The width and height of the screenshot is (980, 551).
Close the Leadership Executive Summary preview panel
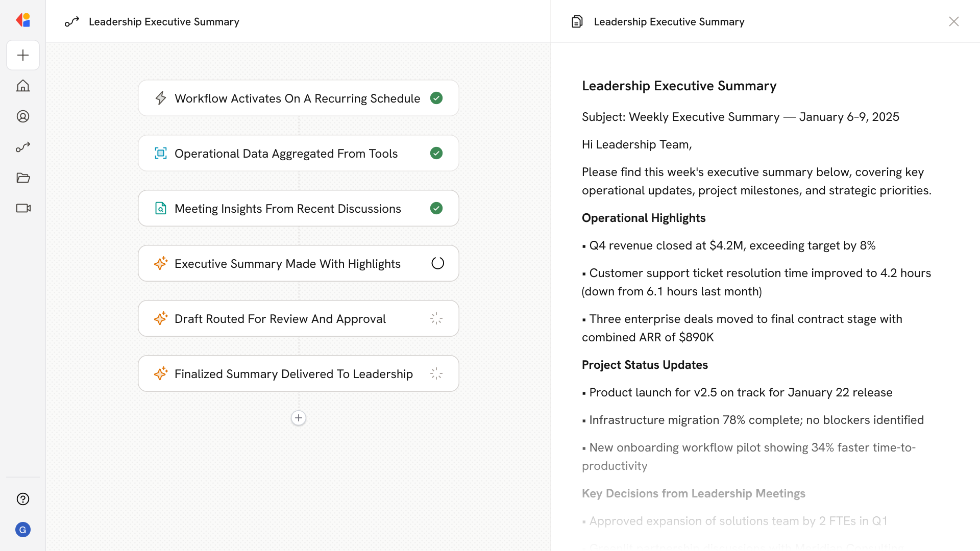[x=954, y=21]
